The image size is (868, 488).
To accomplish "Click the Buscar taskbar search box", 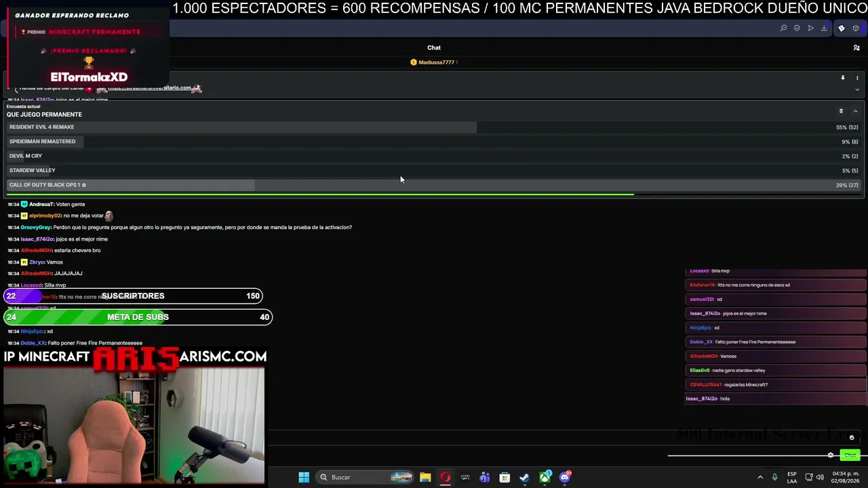I will coord(365,477).
